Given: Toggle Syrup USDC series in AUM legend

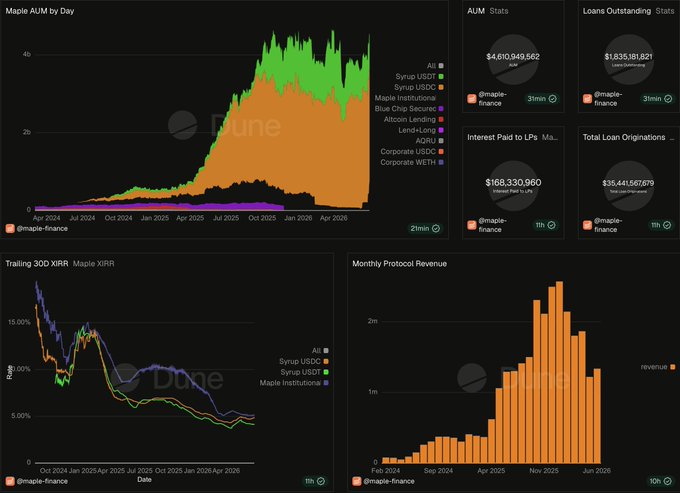Looking at the screenshot, I should click(x=419, y=87).
